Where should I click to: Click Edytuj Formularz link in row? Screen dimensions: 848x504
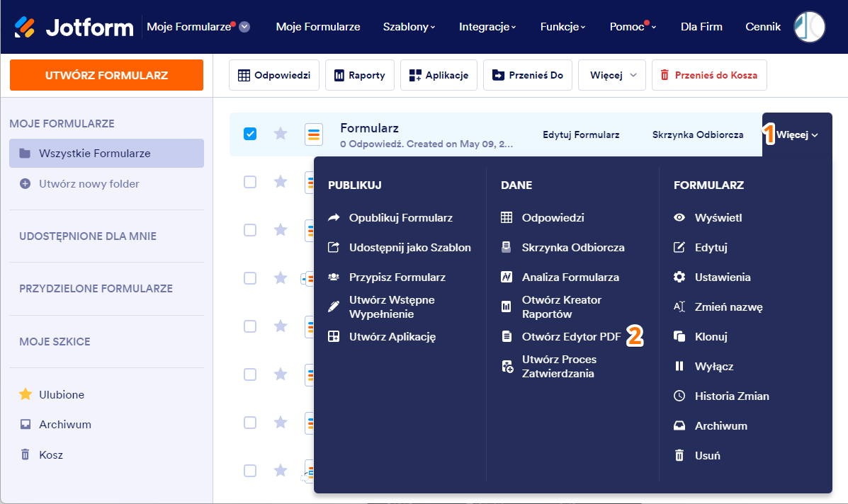(x=581, y=134)
